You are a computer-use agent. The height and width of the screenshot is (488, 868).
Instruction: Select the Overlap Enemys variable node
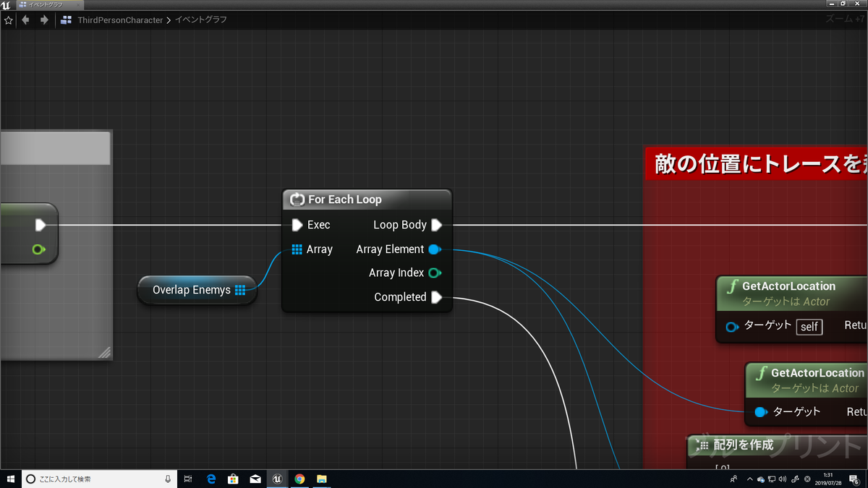point(197,290)
